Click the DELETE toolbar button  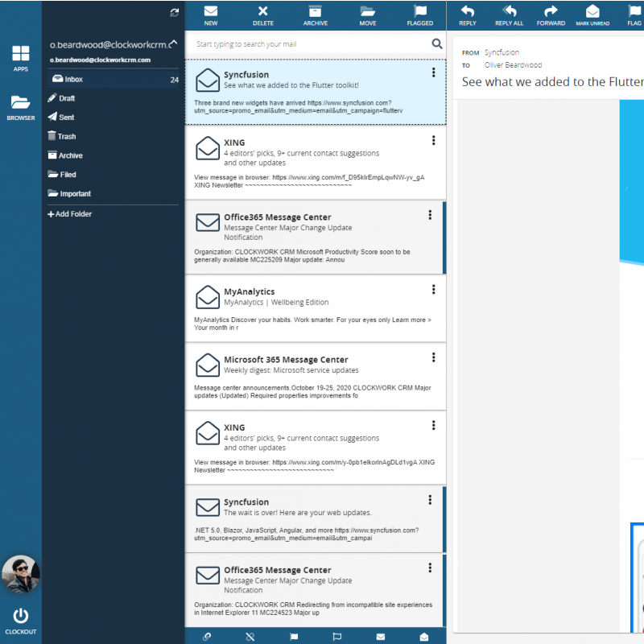(263, 15)
